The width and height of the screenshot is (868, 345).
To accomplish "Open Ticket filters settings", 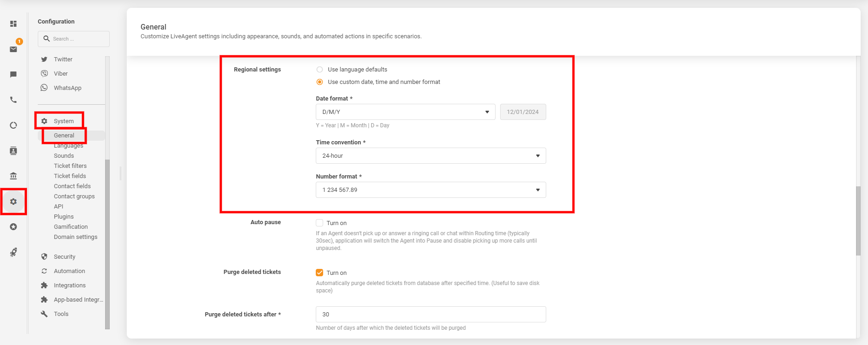I will (x=70, y=166).
